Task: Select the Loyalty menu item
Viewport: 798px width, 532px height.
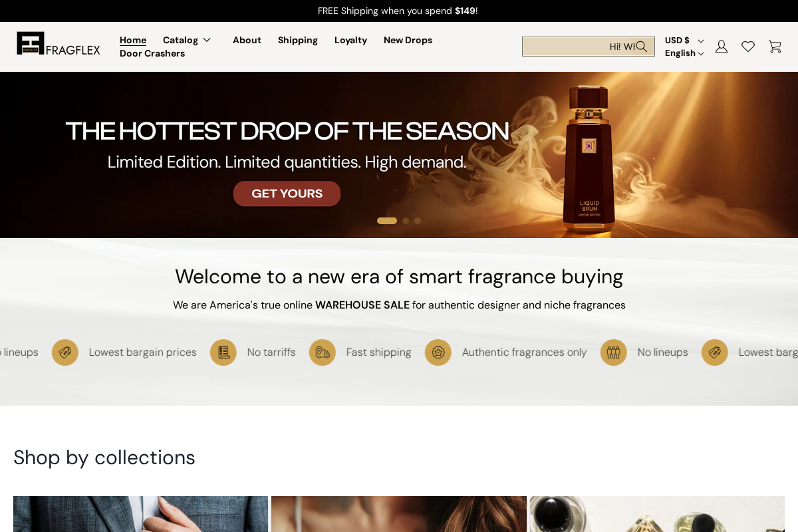Action: [350, 40]
